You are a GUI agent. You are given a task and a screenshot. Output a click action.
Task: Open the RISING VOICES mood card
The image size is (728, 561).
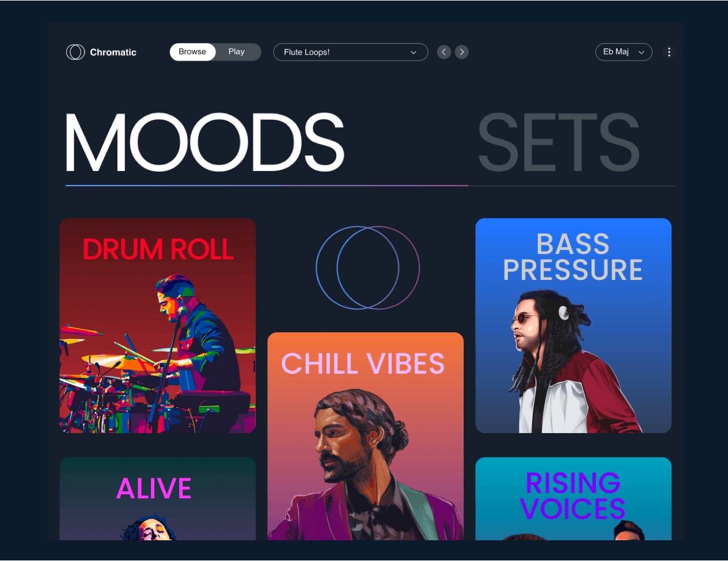pyautogui.click(x=574, y=499)
